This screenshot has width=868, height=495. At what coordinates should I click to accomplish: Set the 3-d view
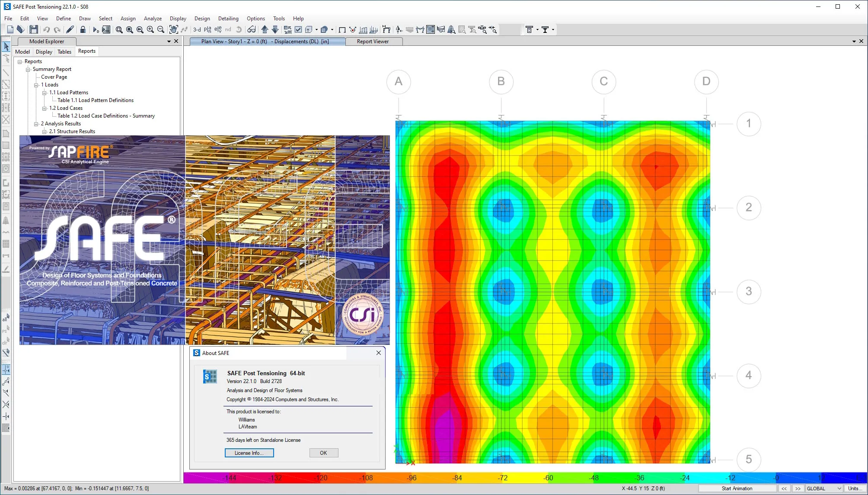point(197,29)
